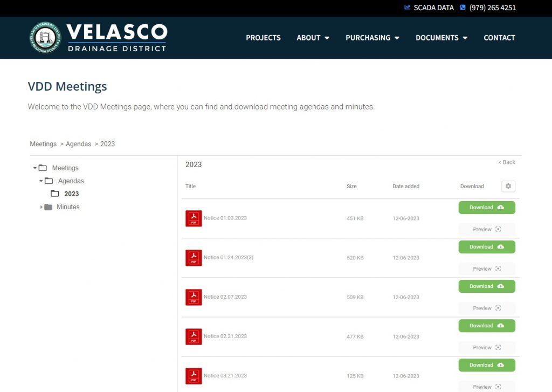The width and height of the screenshot is (552, 392).
Task: Go to the CONTACT page
Action: pyautogui.click(x=499, y=38)
